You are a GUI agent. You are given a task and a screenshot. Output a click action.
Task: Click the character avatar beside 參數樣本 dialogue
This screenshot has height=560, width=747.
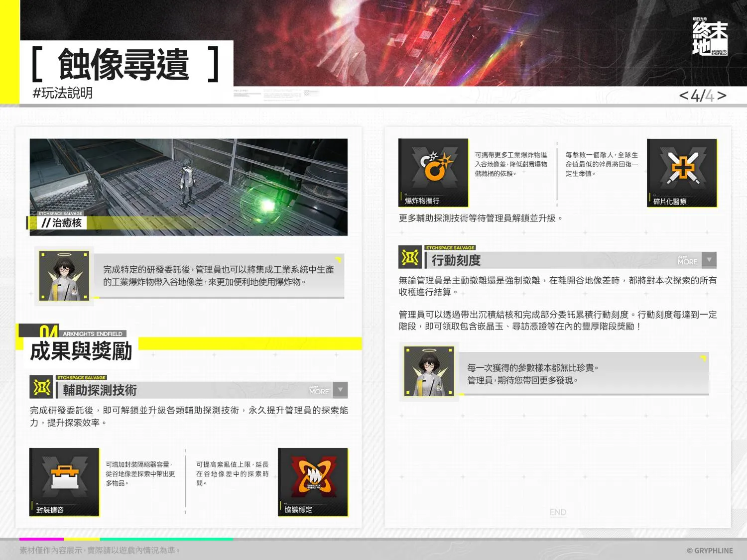click(x=429, y=371)
